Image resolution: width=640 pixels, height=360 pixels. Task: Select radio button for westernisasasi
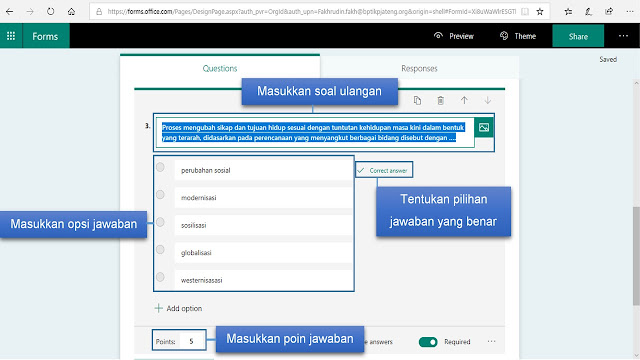click(x=160, y=277)
